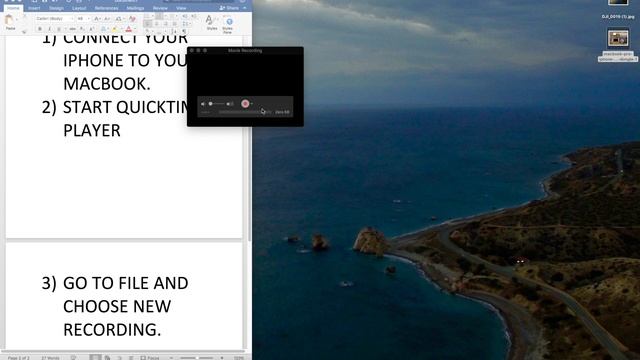Apply the yellow text highlight pen
Image resolution: width=640 pixels, height=360 pixels.
[115, 29]
